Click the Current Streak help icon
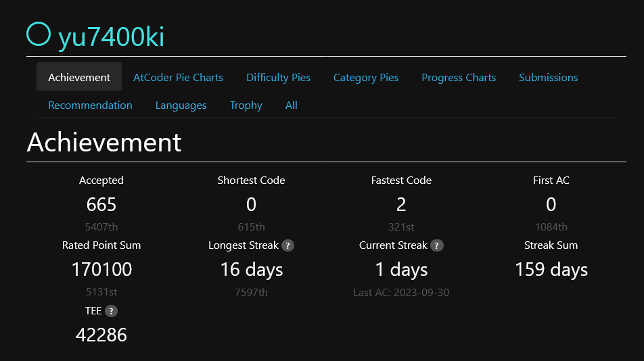The width and height of the screenshot is (644, 361). (437, 245)
